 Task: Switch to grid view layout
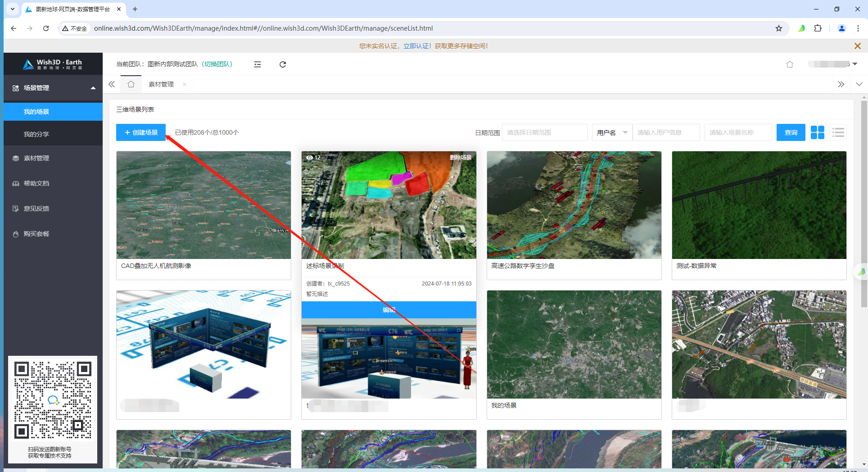click(x=818, y=132)
